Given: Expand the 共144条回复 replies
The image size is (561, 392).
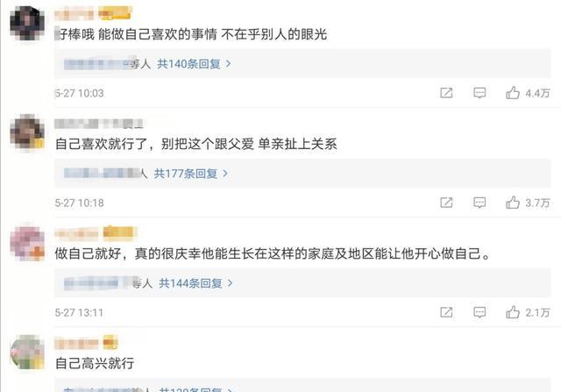Looking at the screenshot, I should pos(193,283).
